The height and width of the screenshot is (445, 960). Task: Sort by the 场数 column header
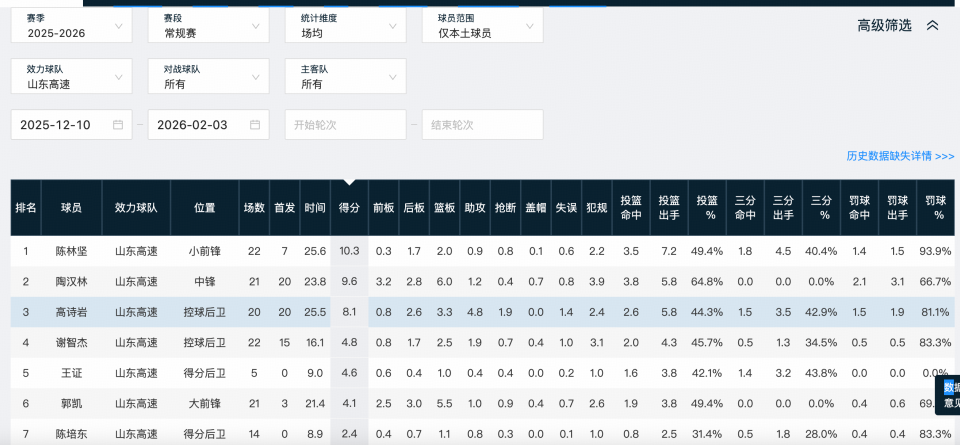click(254, 208)
